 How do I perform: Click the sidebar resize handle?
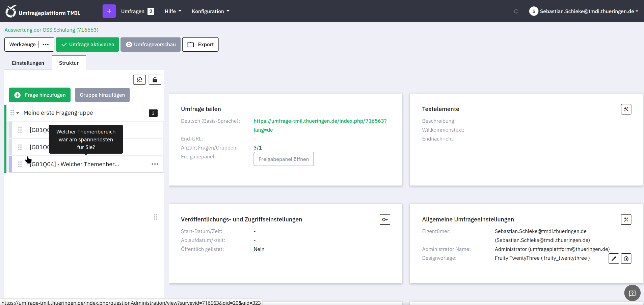[156, 217]
